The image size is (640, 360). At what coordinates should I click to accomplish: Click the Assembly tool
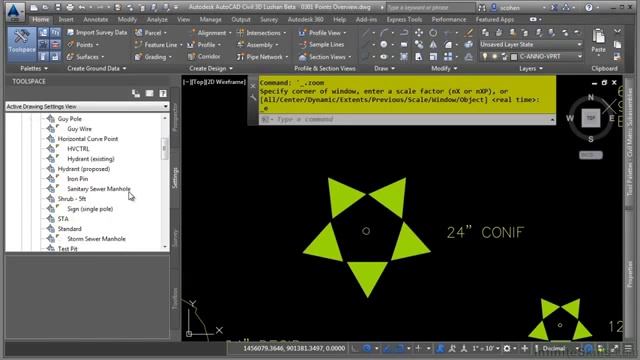(x=258, y=45)
